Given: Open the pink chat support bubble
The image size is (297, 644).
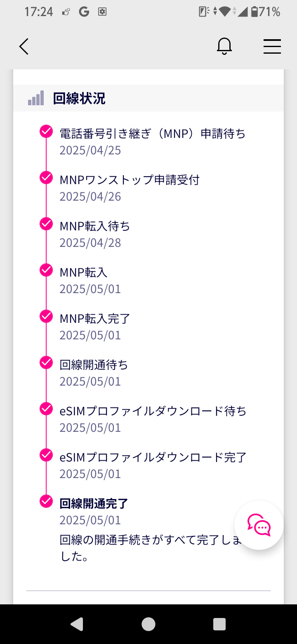Looking at the screenshot, I should (x=259, y=525).
